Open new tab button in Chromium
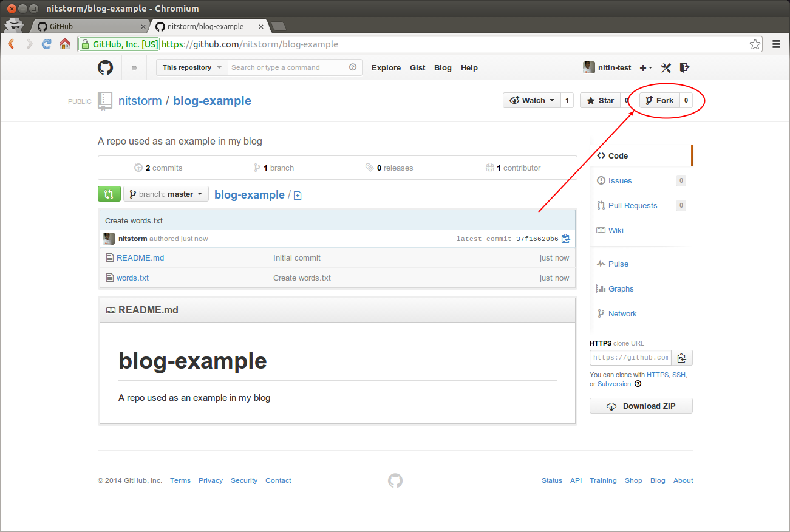Viewport: 790px width, 532px height. (x=279, y=26)
